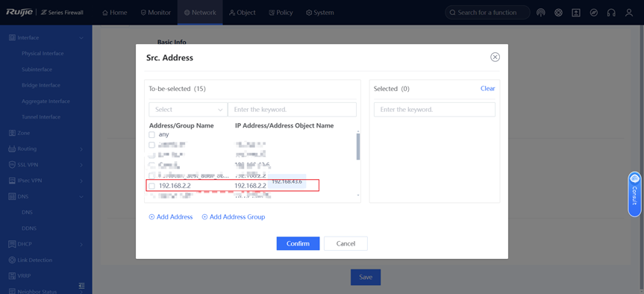This screenshot has width=644, height=294.
Task: Collapse the sidebar with the fold icon
Action: click(x=81, y=285)
